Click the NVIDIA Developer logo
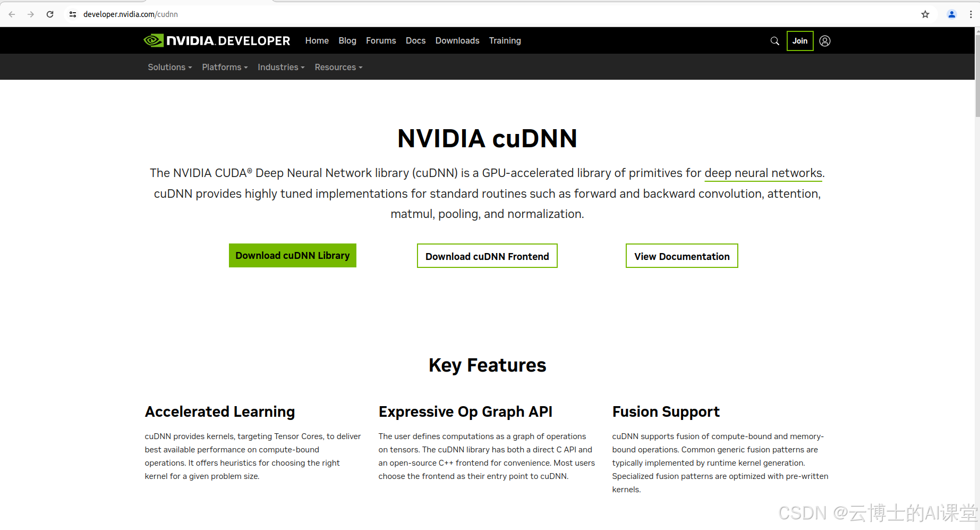The image size is (980, 530). pyautogui.click(x=217, y=40)
